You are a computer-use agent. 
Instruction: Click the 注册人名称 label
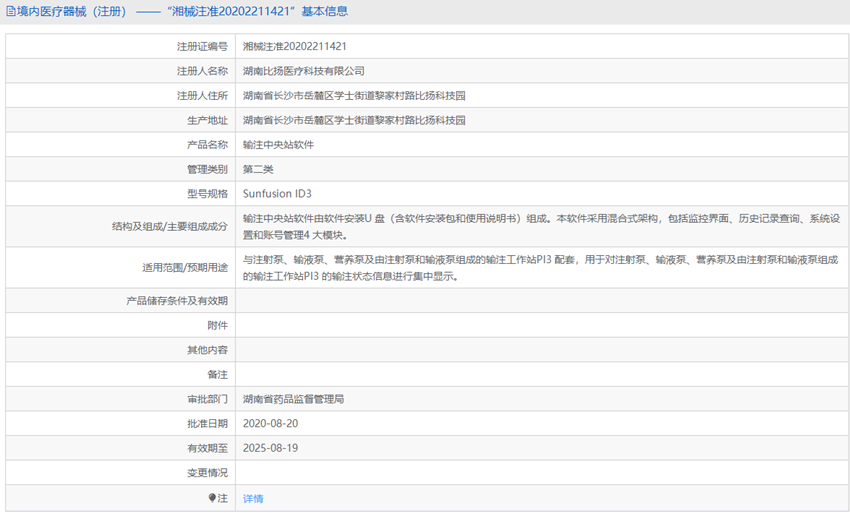[x=202, y=71]
